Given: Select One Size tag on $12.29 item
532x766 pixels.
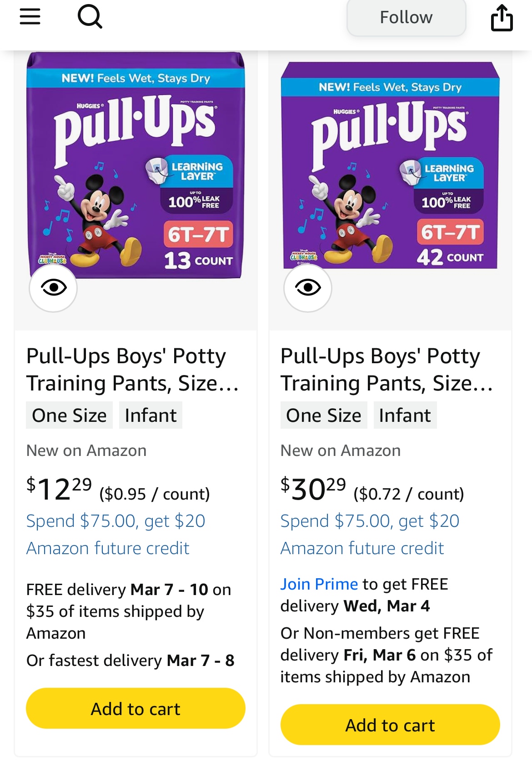Looking at the screenshot, I should coord(69,415).
